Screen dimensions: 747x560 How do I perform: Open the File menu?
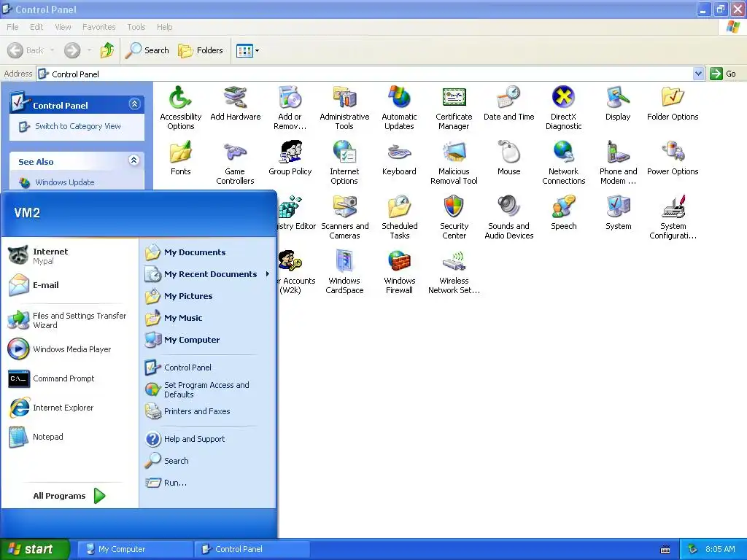point(12,27)
